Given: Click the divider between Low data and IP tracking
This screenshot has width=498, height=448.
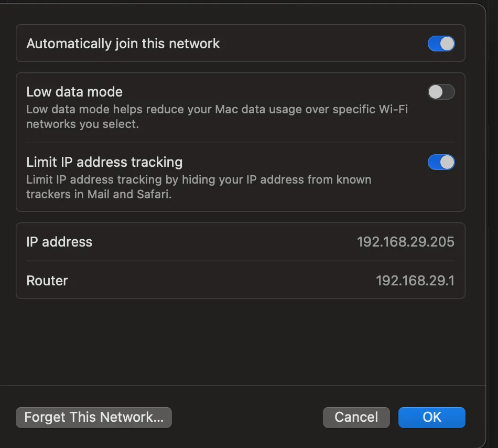Looking at the screenshot, I should coord(240,142).
